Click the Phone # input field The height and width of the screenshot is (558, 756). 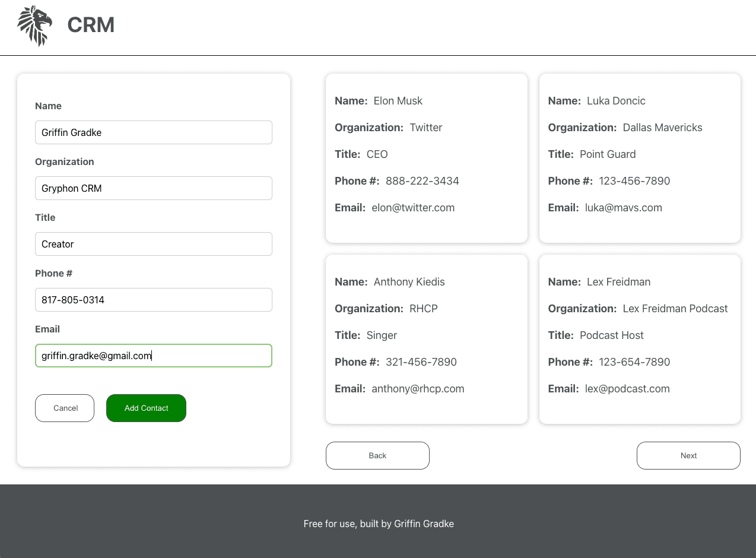click(153, 300)
